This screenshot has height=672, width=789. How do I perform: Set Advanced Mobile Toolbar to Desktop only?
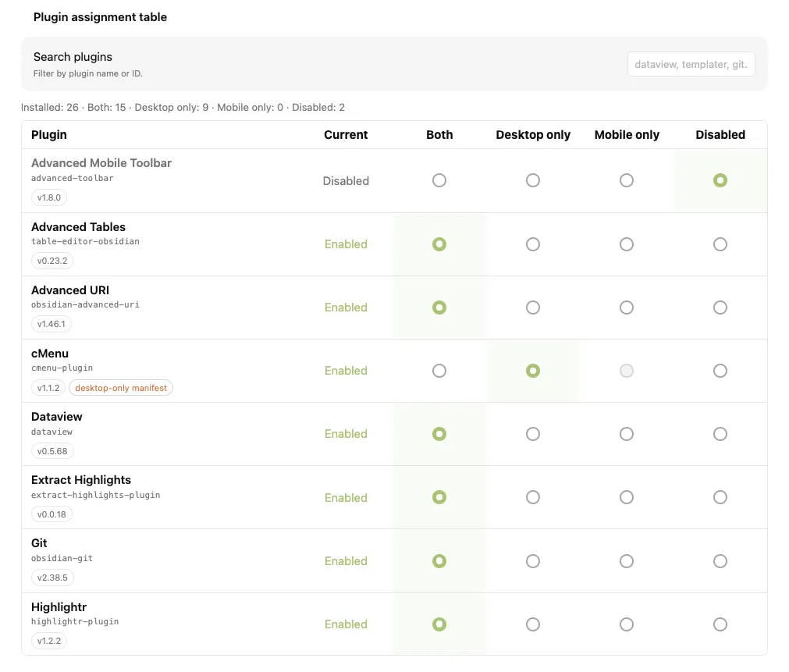[x=533, y=180]
